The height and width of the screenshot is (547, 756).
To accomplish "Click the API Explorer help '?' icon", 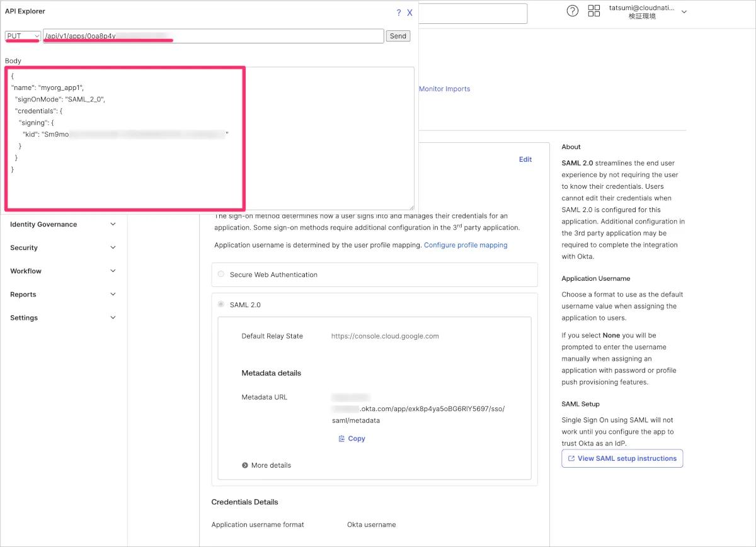I will pyautogui.click(x=398, y=13).
